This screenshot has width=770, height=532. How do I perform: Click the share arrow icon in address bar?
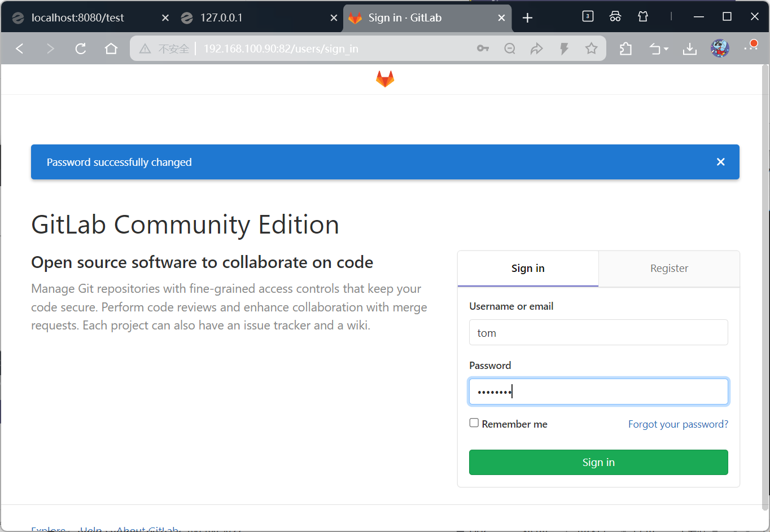[537, 49]
